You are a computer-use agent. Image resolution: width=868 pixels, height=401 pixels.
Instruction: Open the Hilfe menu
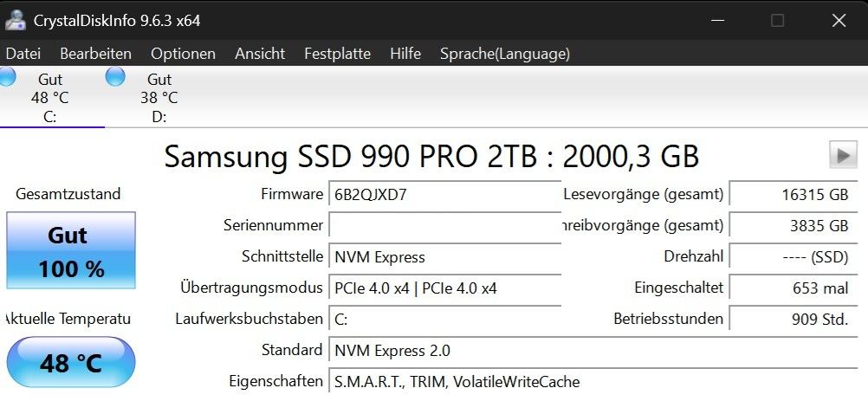[405, 54]
